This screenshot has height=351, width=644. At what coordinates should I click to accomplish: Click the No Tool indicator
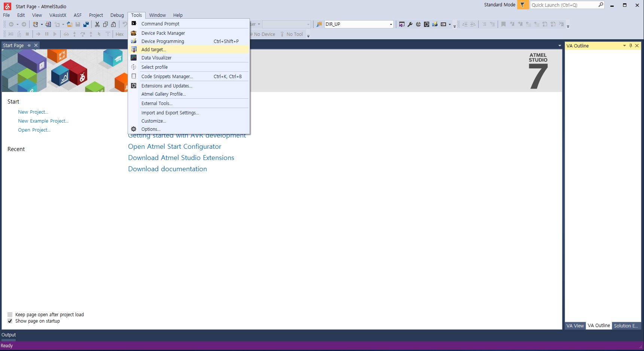(x=292, y=34)
